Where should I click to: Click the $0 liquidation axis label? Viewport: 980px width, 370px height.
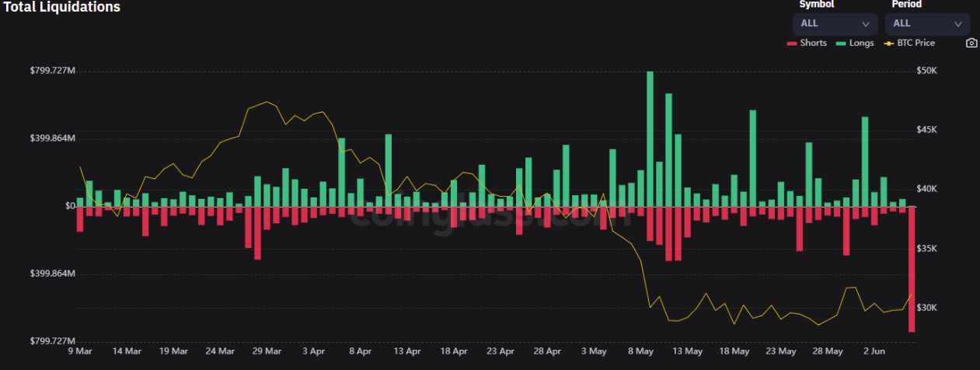coord(70,207)
